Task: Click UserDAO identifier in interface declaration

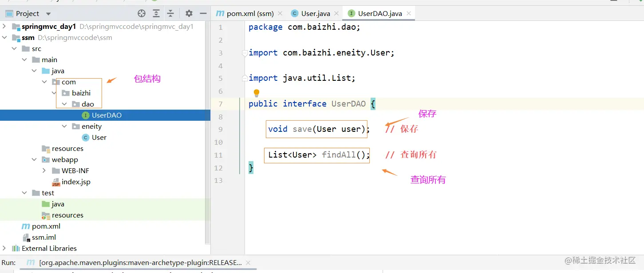Action: tap(349, 104)
